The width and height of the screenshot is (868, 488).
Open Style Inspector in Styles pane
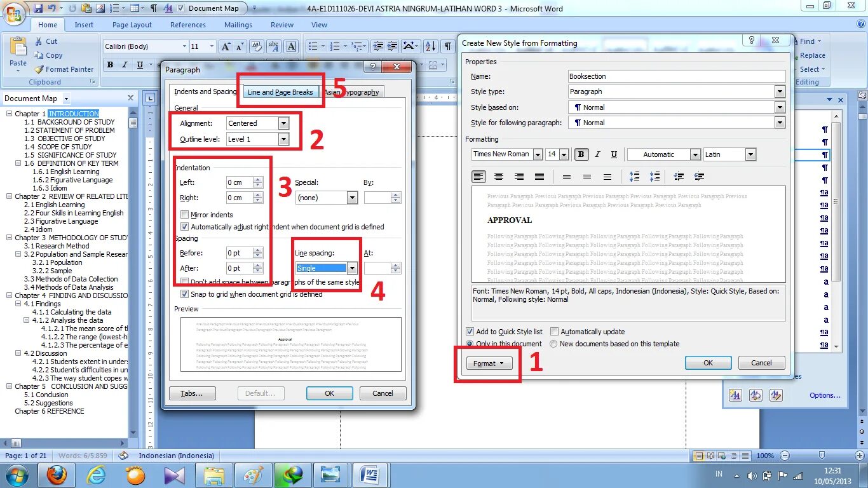tap(756, 395)
